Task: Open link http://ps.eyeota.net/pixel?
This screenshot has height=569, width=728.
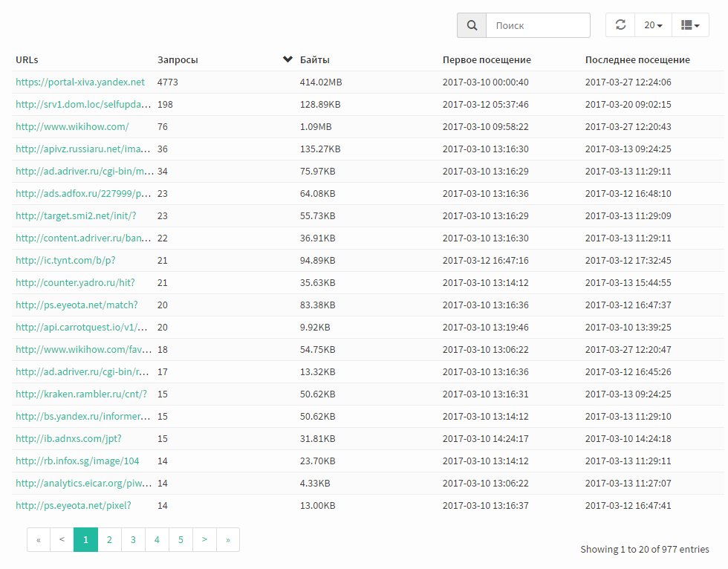Action: pyautogui.click(x=74, y=505)
